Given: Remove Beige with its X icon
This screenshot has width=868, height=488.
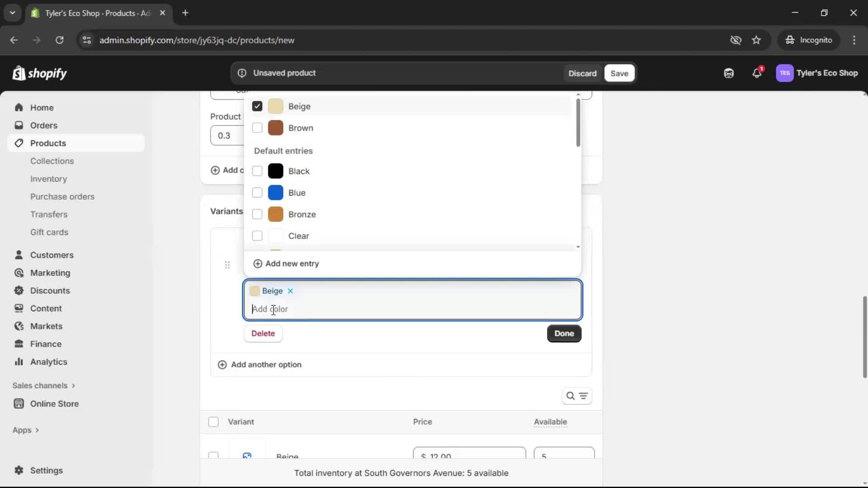Looking at the screenshot, I should [291, 291].
